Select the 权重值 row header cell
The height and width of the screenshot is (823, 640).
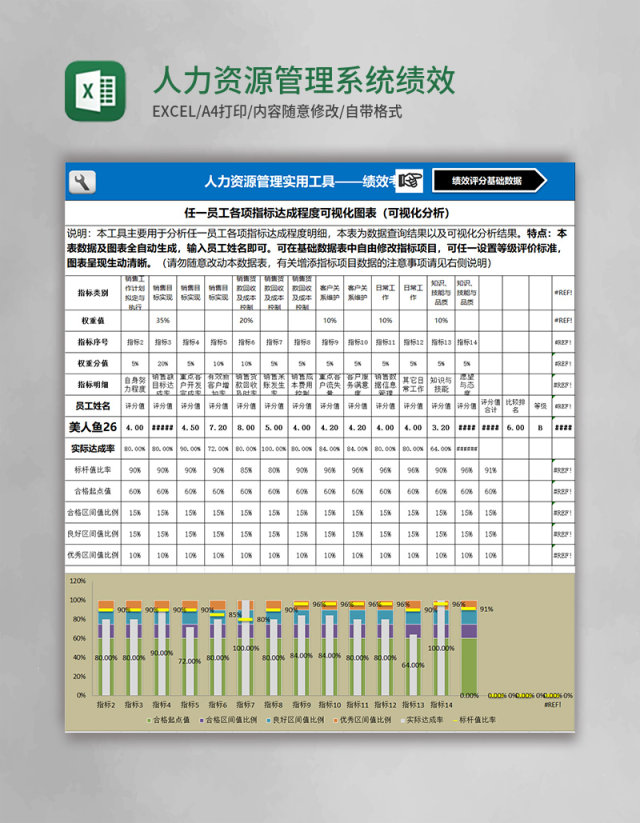(x=93, y=321)
